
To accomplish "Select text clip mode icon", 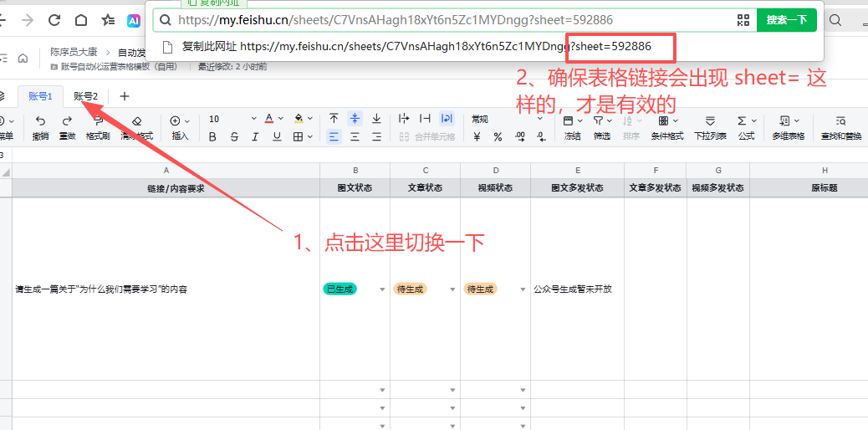I will coord(425,119).
